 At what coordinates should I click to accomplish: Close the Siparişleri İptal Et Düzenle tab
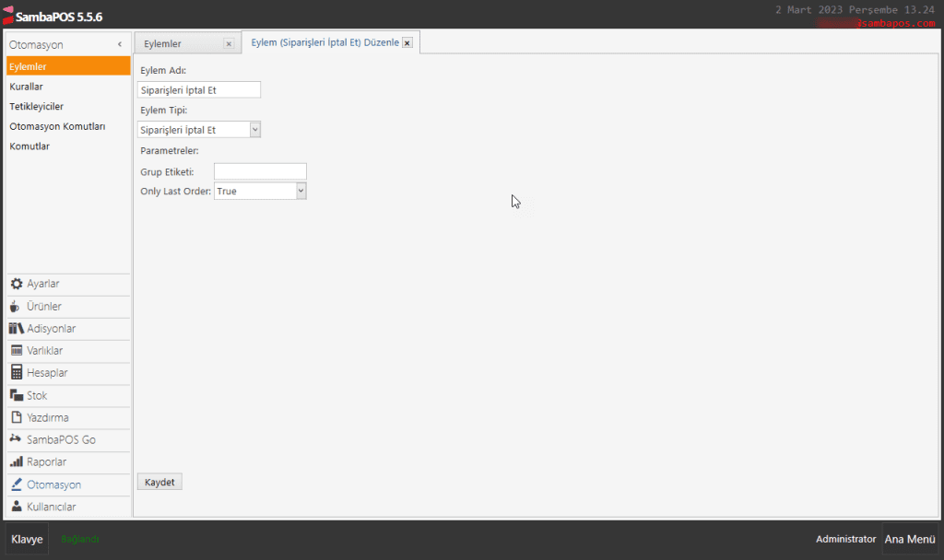[407, 43]
